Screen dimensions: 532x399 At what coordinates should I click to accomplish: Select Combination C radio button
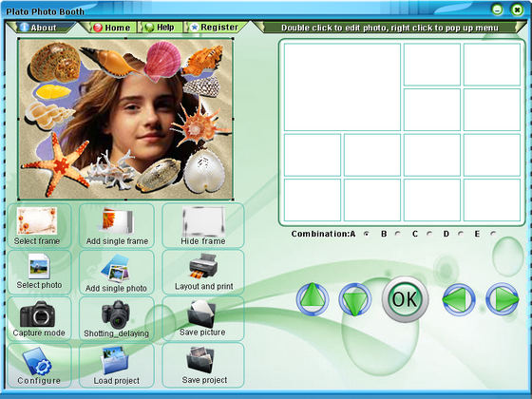point(429,234)
